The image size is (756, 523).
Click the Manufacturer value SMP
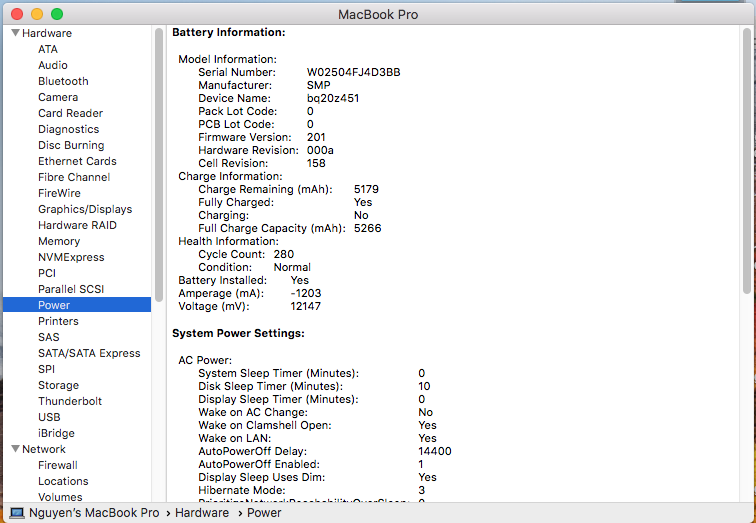coord(319,85)
